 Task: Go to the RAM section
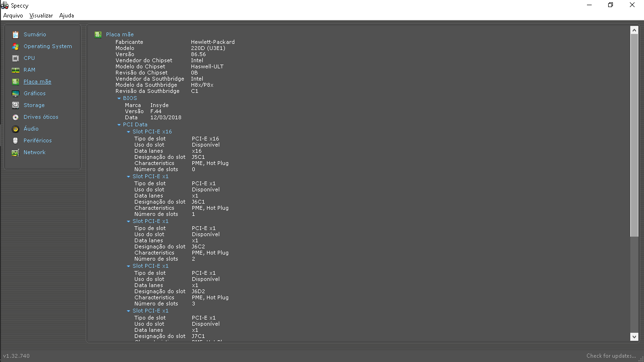(29, 70)
